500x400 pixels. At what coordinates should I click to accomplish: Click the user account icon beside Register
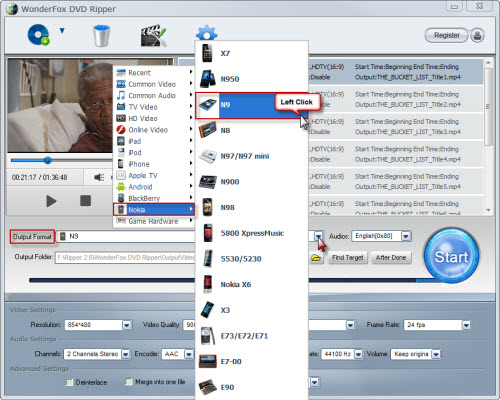coord(477,35)
